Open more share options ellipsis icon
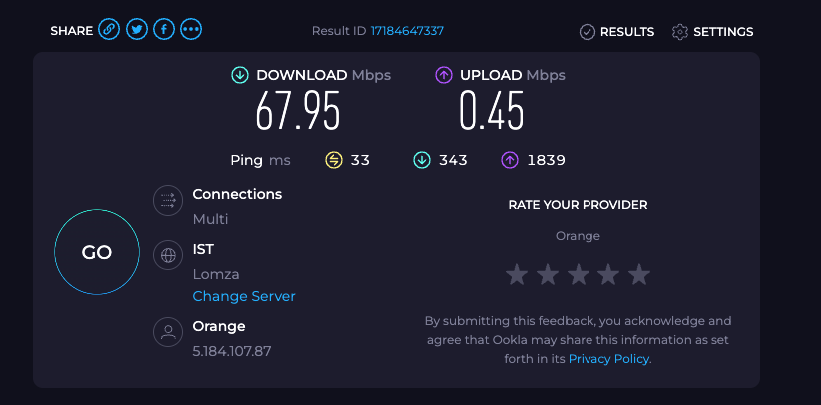The image size is (821, 405). 191,29
